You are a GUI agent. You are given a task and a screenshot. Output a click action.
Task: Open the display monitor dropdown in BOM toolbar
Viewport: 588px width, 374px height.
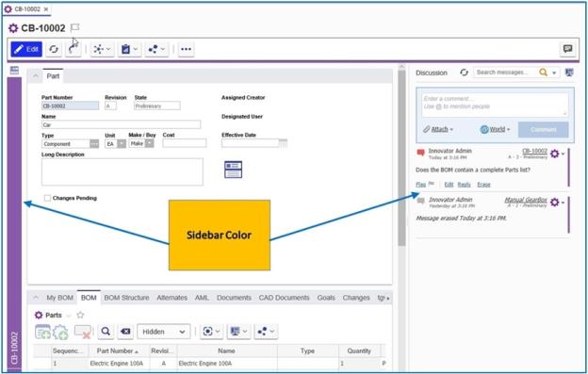tap(239, 332)
